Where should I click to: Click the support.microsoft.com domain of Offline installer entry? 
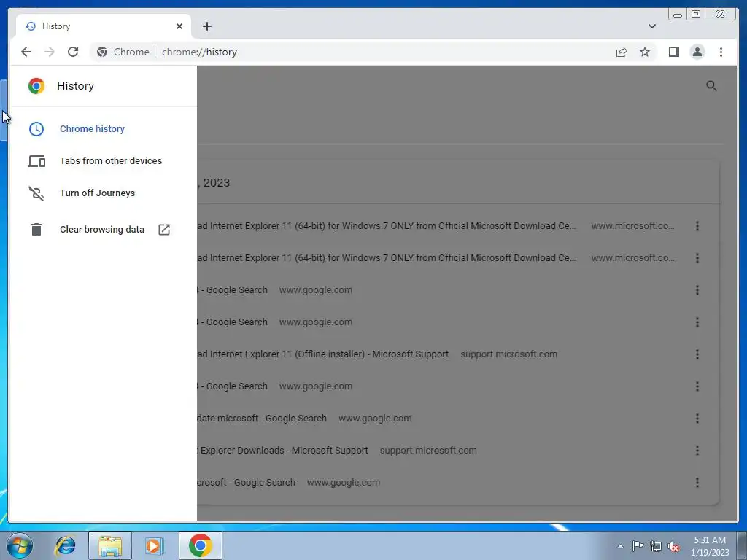(x=508, y=354)
